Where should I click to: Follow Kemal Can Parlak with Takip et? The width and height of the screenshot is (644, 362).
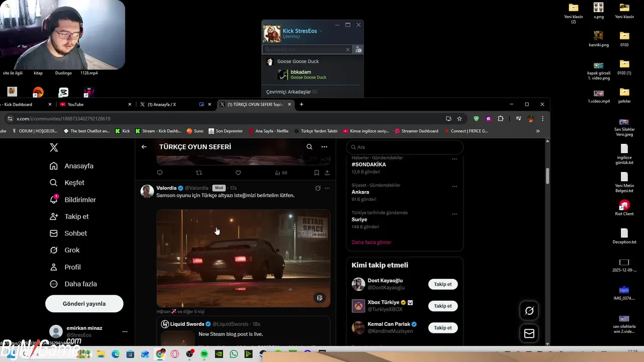point(443,328)
